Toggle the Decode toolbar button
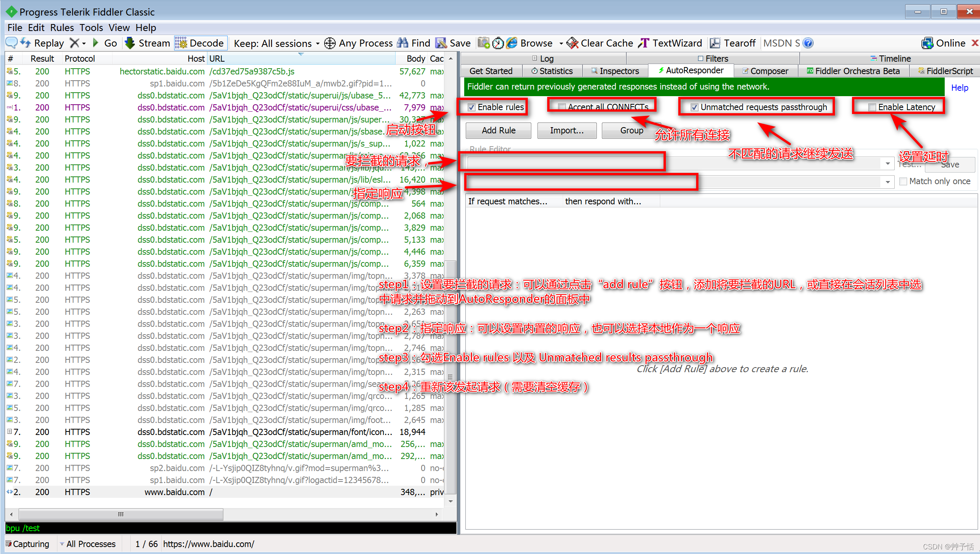This screenshot has width=980, height=554. pyautogui.click(x=200, y=43)
